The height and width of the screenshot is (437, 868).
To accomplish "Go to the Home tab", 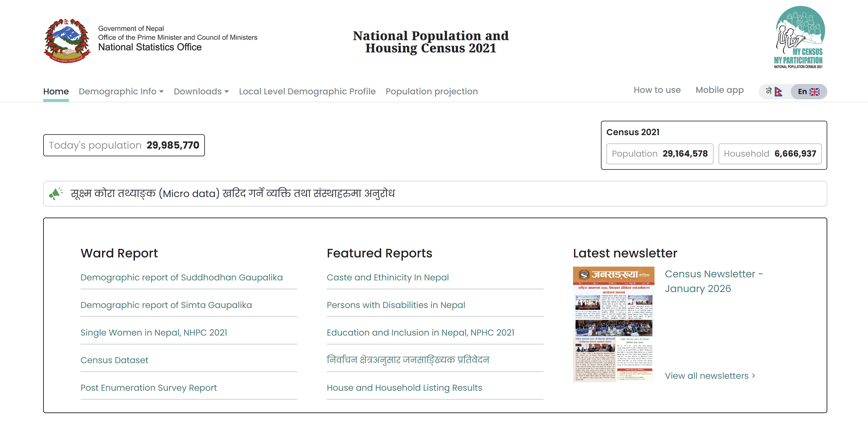I will point(56,91).
